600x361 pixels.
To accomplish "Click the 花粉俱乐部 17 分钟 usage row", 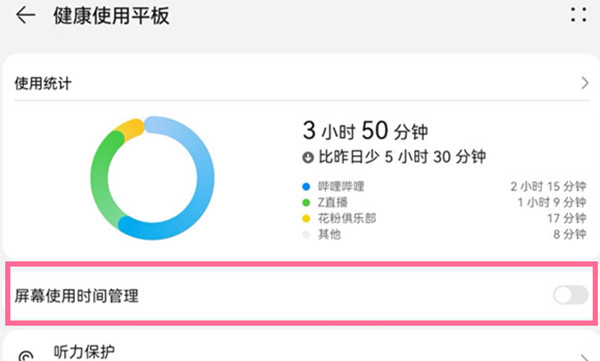I will [444, 219].
